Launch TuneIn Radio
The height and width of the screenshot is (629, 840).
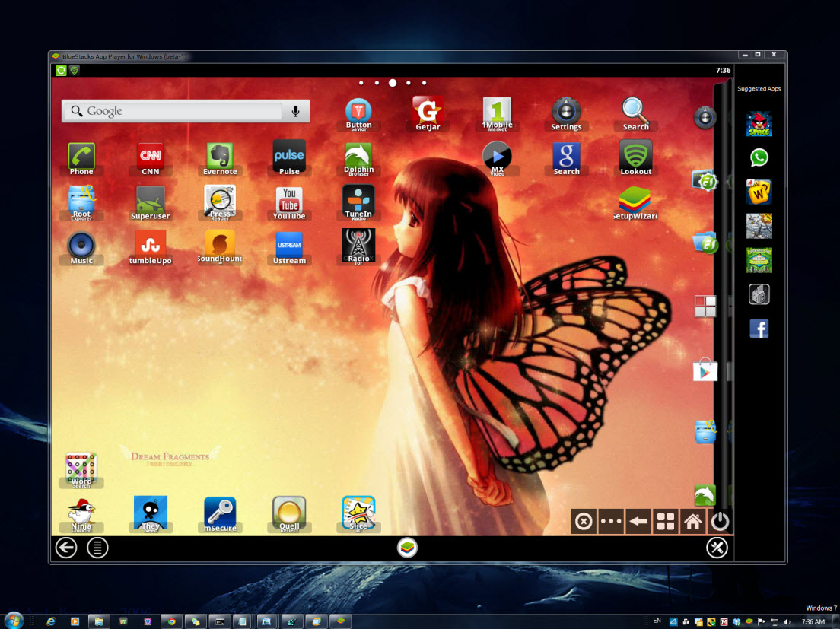[x=358, y=202]
